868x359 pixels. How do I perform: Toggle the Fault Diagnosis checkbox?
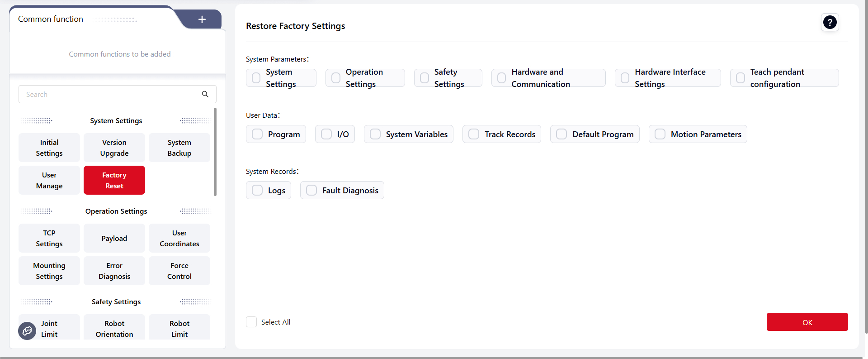tap(311, 190)
